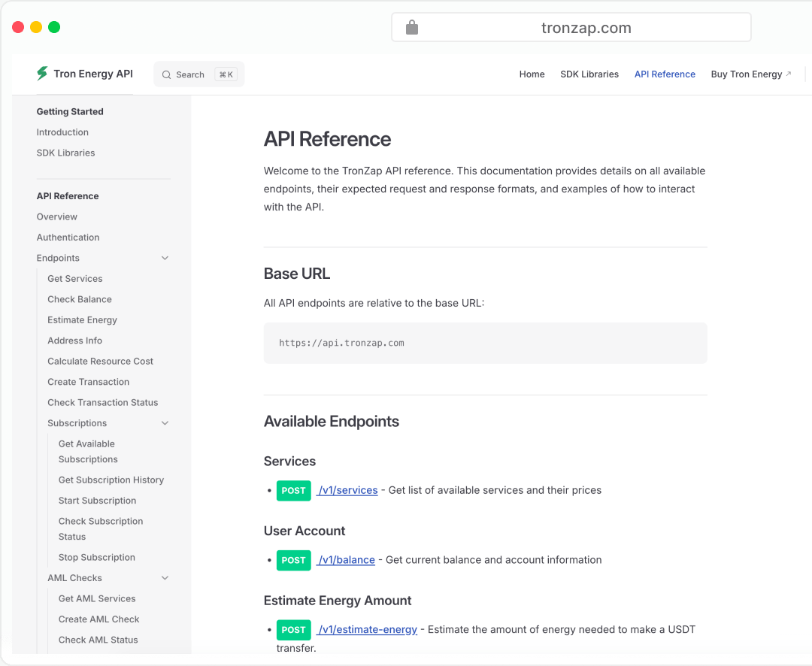Collapse the Endpoints section chevron

click(165, 258)
